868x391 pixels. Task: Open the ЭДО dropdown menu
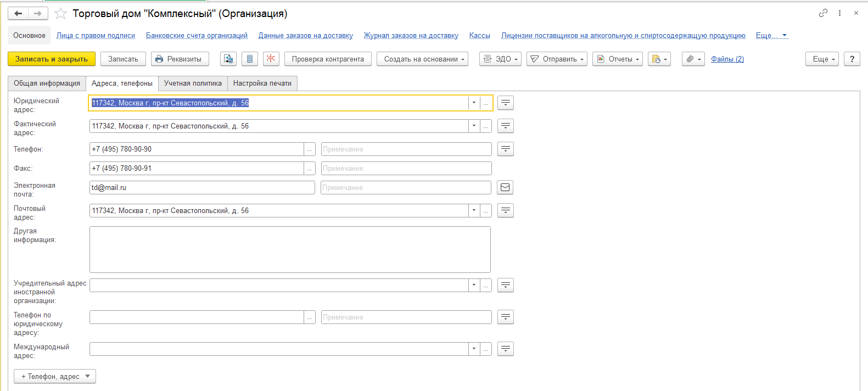500,59
